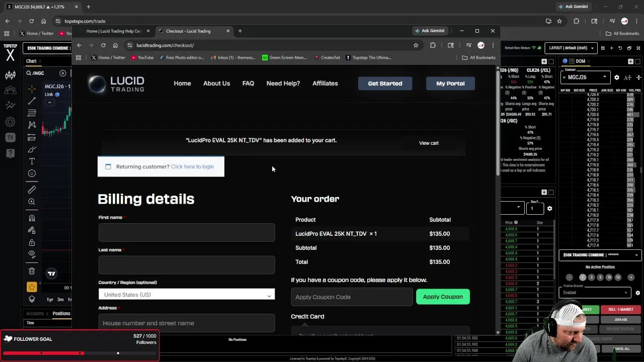
Task: Click the address House number field
Action: click(x=187, y=323)
